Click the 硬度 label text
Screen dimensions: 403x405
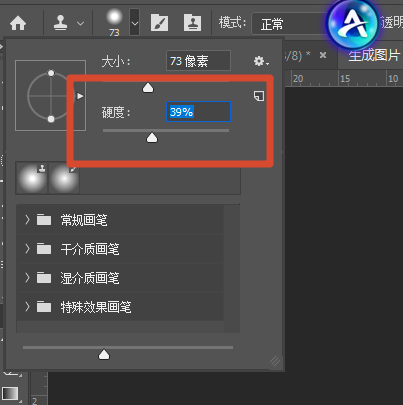point(116,112)
